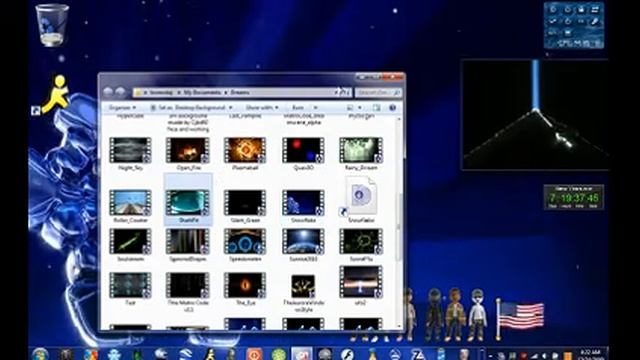Open the Organize dropdown menu
640x360 pixels.
coord(122,108)
